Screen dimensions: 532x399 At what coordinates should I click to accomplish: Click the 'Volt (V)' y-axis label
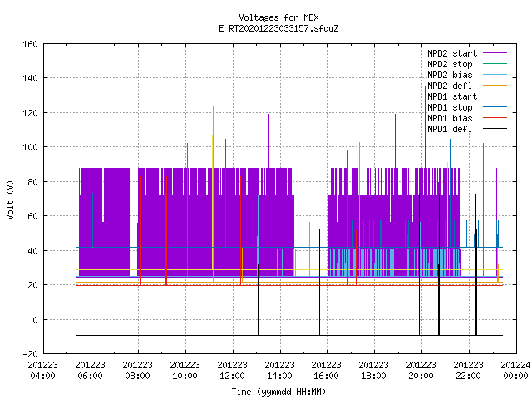pos(11,199)
